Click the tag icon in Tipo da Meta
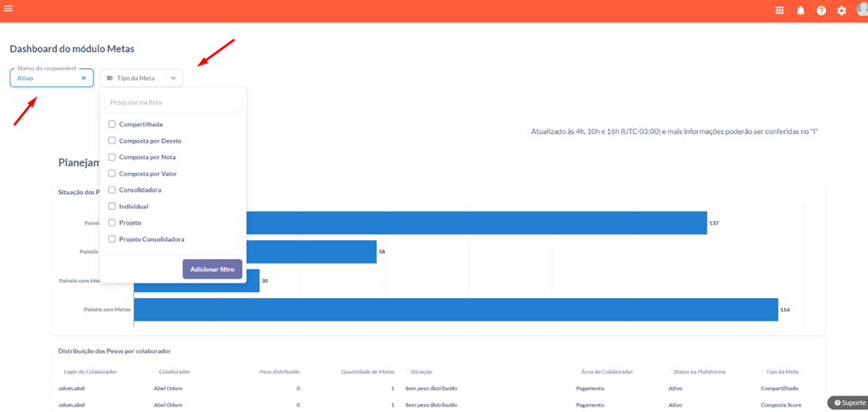This screenshot has height=412, width=868. point(110,78)
